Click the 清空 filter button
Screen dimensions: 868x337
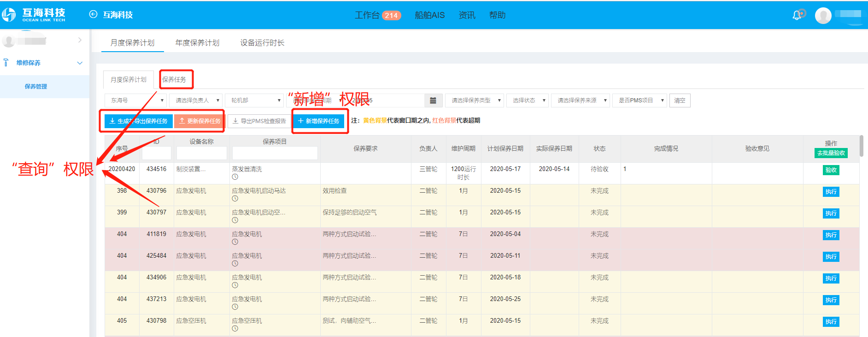[680, 101]
